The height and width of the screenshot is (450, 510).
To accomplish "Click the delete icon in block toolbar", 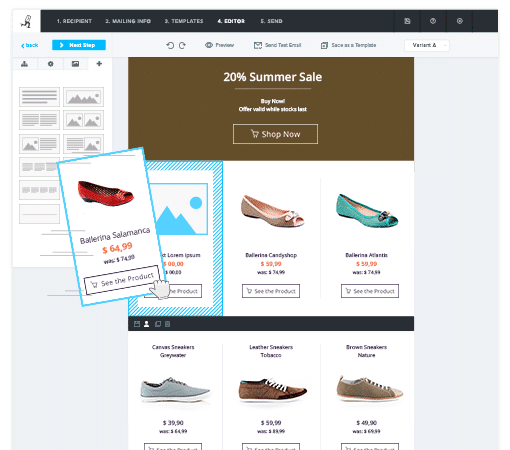I will tap(167, 324).
